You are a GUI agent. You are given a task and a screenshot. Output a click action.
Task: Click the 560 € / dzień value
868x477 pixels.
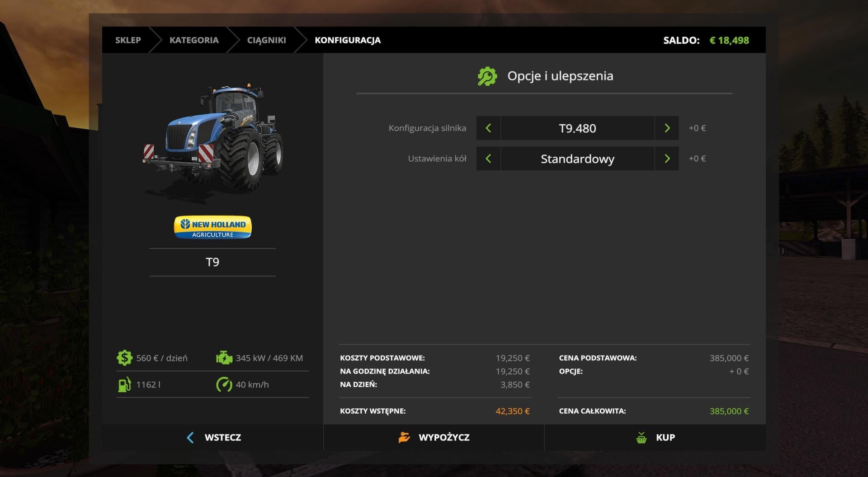(x=162, y=358)
